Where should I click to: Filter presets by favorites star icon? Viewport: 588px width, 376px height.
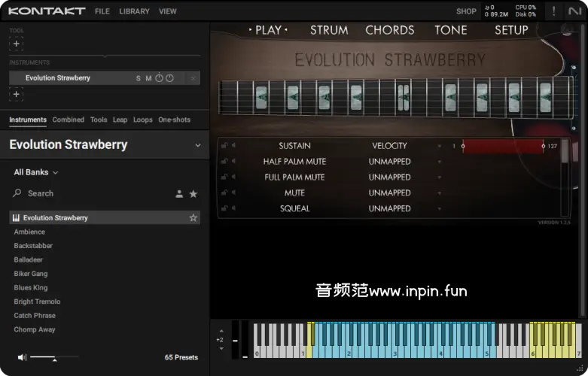[x=193, y=194]
